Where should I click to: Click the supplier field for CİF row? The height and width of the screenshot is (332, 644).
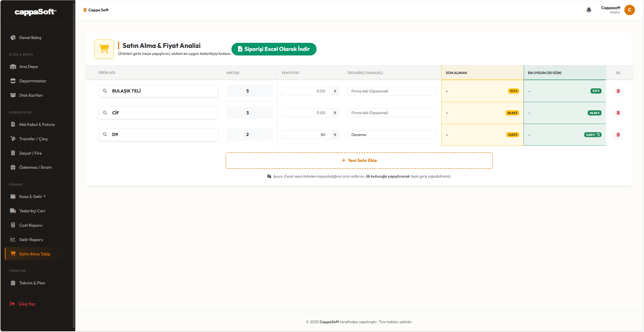click(x=392, y=113)
